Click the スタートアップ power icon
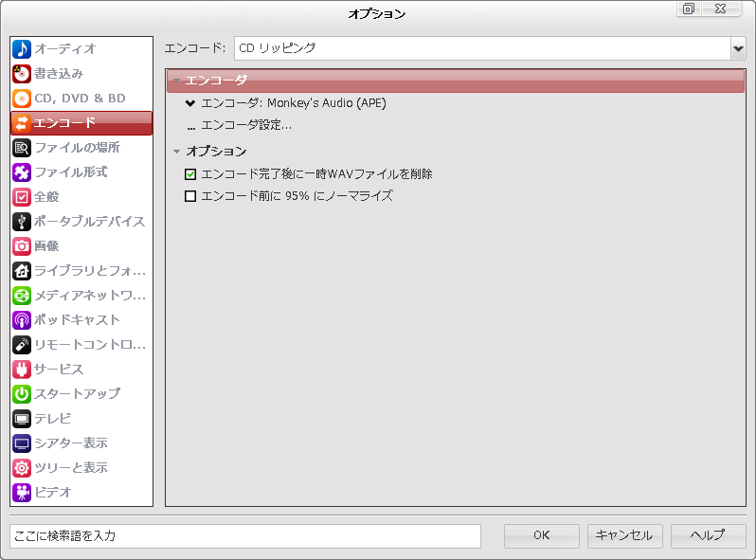The width and height of the screenshot is (756, 560). (22, 393)
